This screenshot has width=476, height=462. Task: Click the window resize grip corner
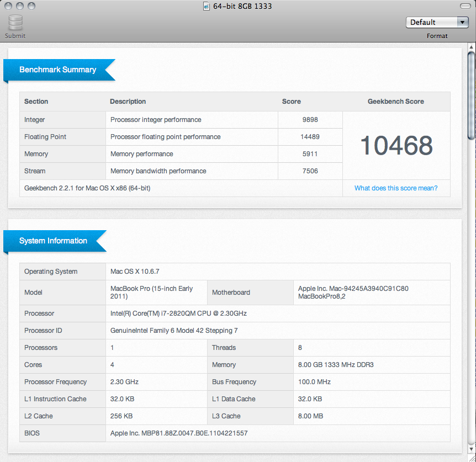471,458
